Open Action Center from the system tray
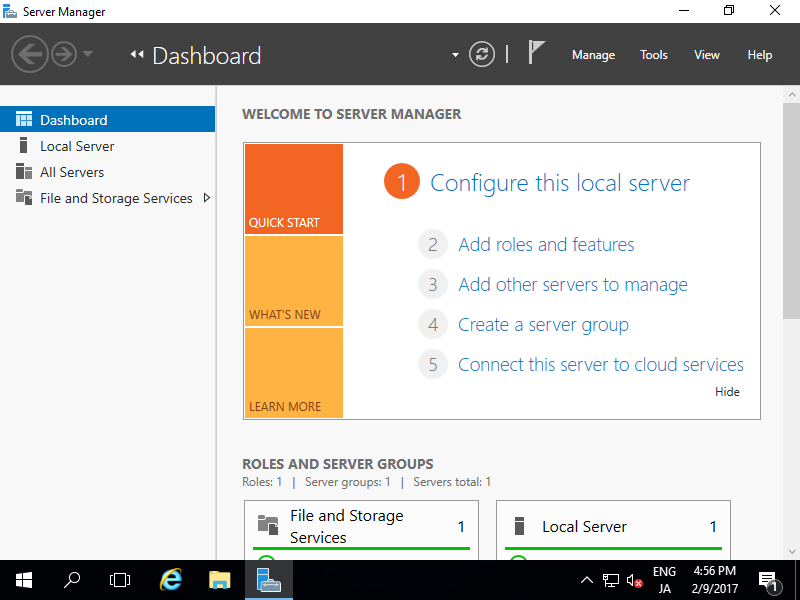The width and height of the screenshot is (800, 600). pos(770,580)
